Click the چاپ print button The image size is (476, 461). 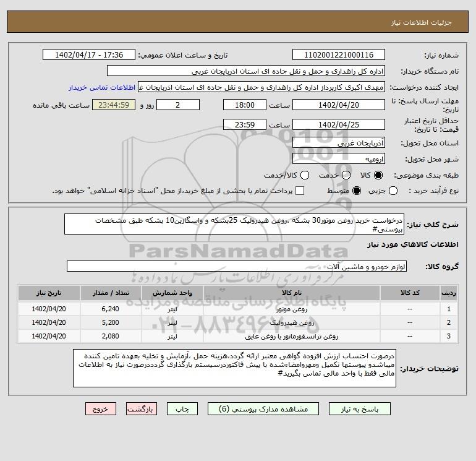coord(182,409)
